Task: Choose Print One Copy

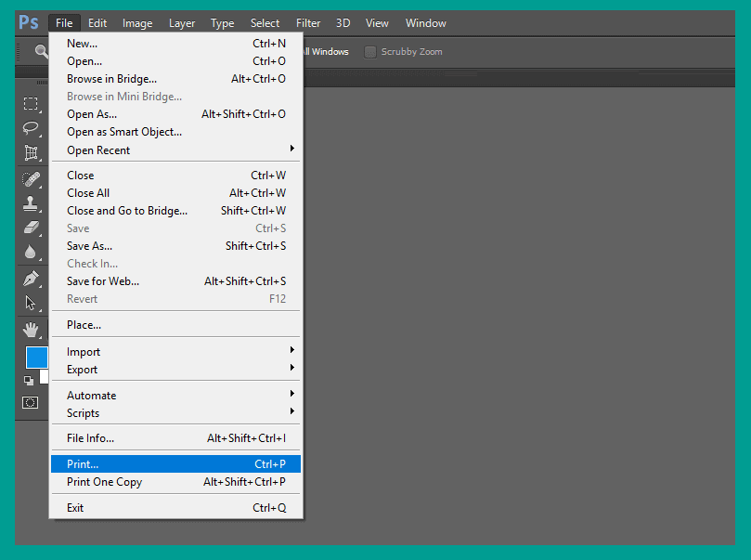Action: [x=175, y=482]
